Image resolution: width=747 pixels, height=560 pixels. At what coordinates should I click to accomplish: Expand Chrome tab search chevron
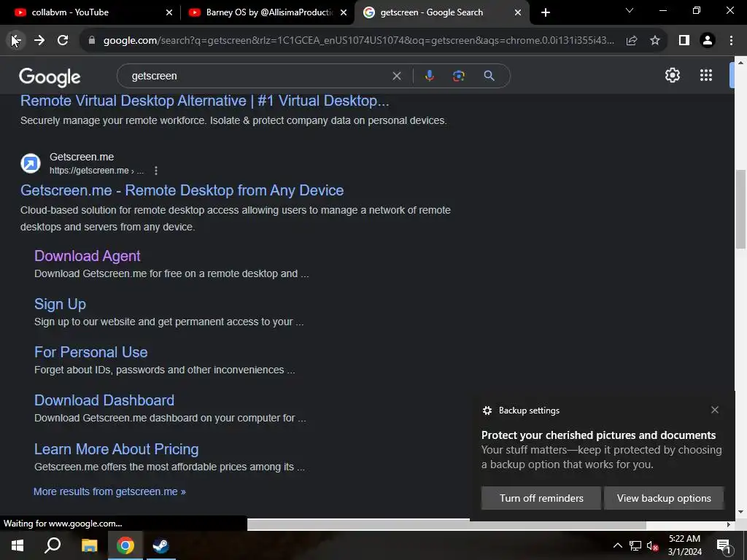630,10
